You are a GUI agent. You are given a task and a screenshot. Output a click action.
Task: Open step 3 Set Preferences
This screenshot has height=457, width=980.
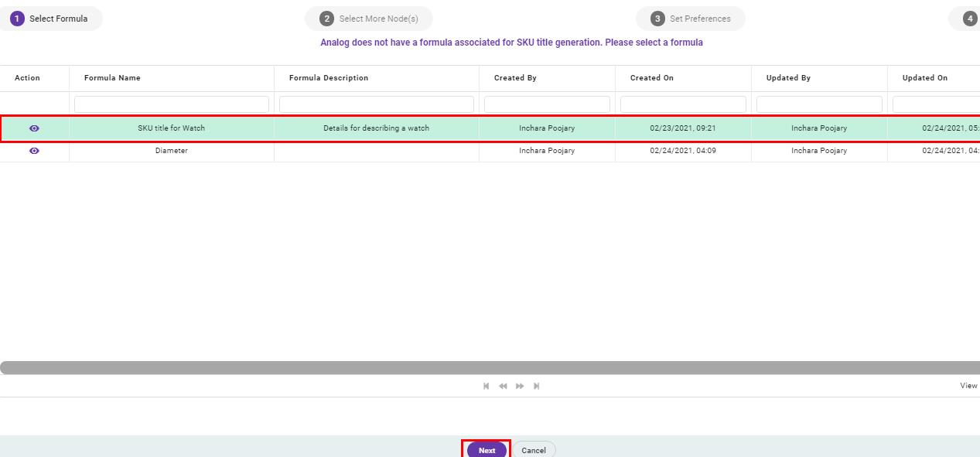[690, 19]
